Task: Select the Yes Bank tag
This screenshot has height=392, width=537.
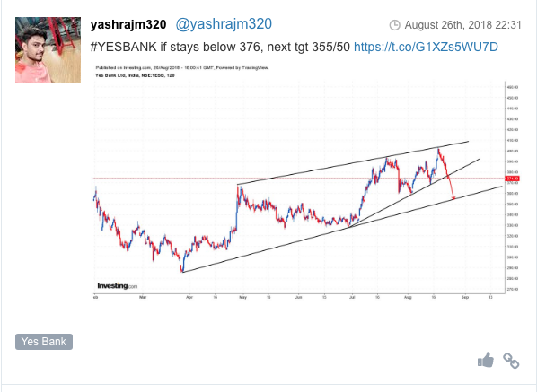Action: [x=44, y=342]
